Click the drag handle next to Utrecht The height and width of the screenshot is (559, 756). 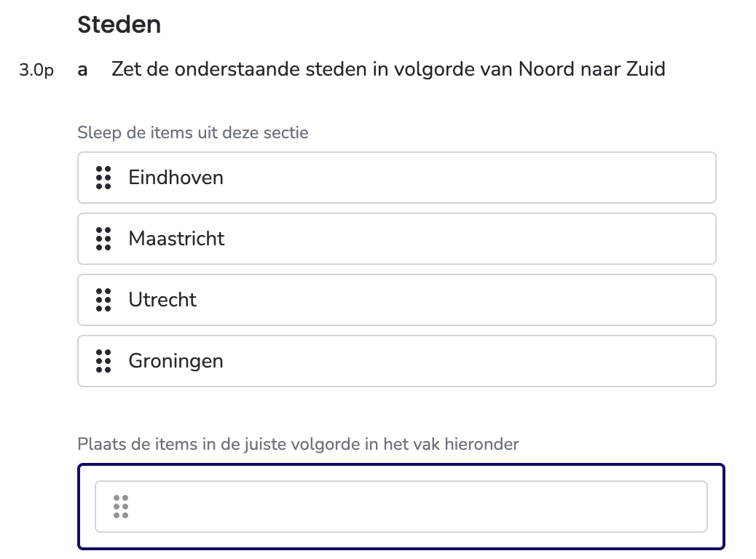[x=103, y=300]
